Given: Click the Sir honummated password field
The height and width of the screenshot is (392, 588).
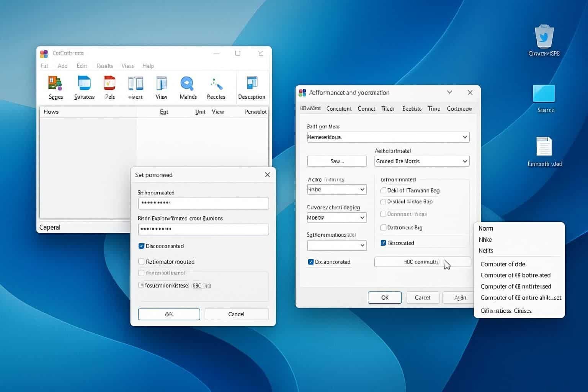Looking at the screenshot, I should point(203,203).
